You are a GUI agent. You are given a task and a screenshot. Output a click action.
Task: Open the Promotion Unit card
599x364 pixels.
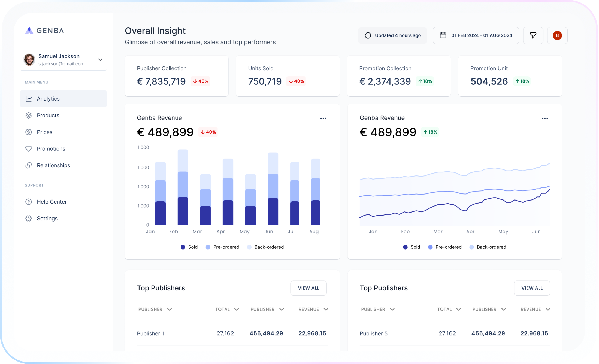510,76
